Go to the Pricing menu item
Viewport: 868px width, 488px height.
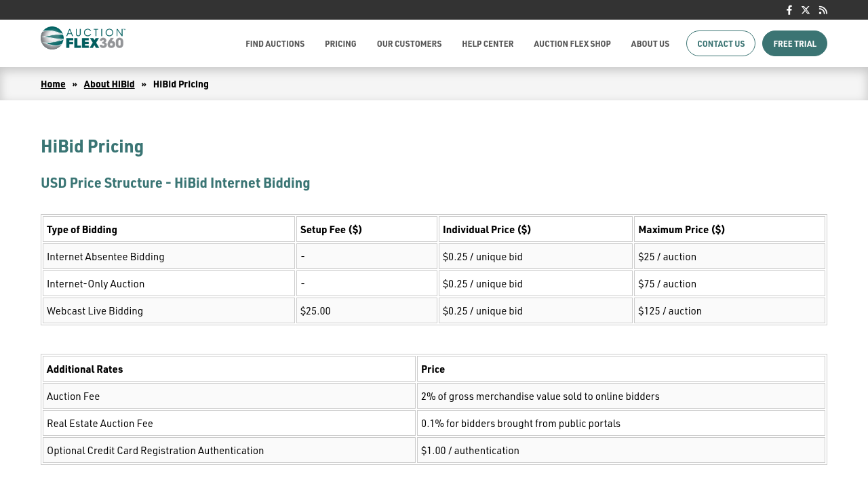(340, 44)
